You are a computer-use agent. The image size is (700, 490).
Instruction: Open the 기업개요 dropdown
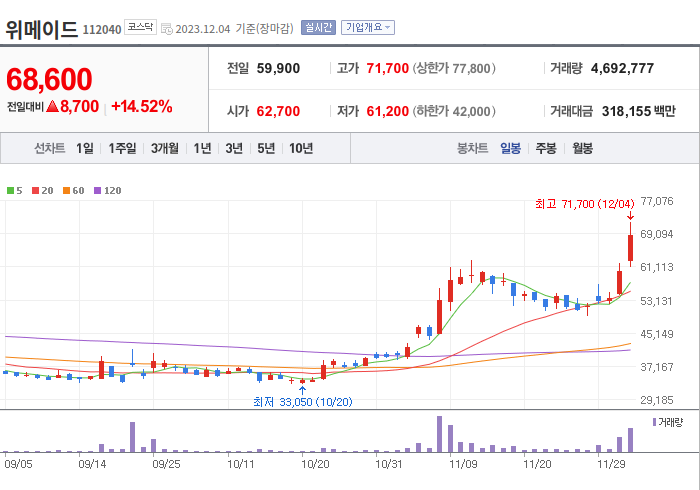368,28
